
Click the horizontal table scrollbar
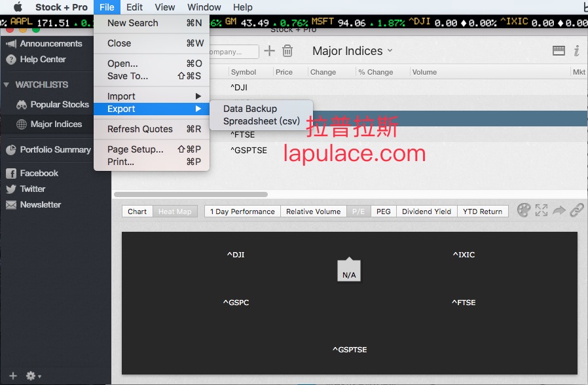pos(191,194)
